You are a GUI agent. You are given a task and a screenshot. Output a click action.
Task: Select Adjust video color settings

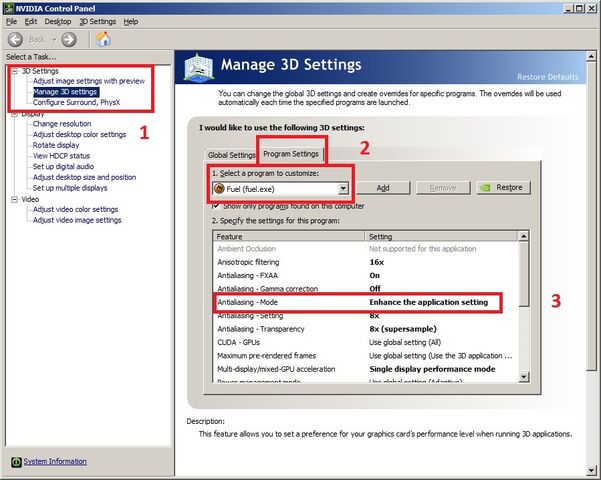[75, 209]
